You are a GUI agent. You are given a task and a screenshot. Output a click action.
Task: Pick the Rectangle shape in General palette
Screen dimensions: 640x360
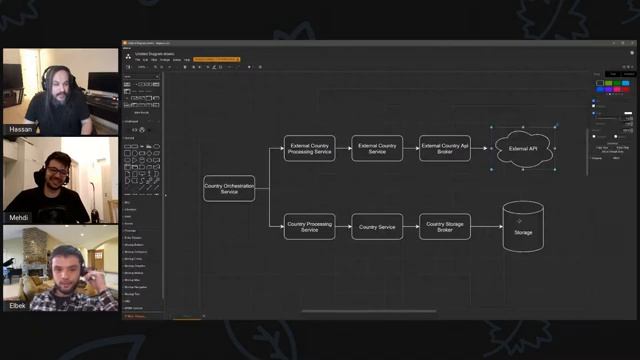127,146
